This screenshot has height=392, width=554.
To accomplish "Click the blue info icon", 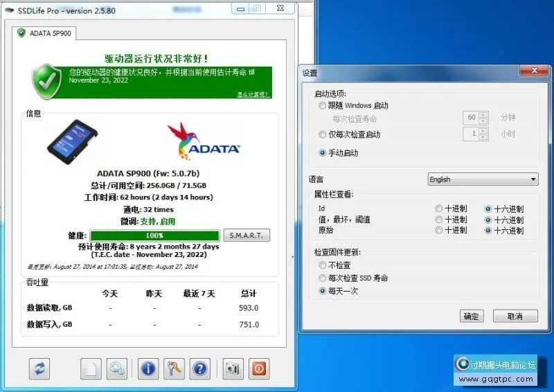I will 148,368.
